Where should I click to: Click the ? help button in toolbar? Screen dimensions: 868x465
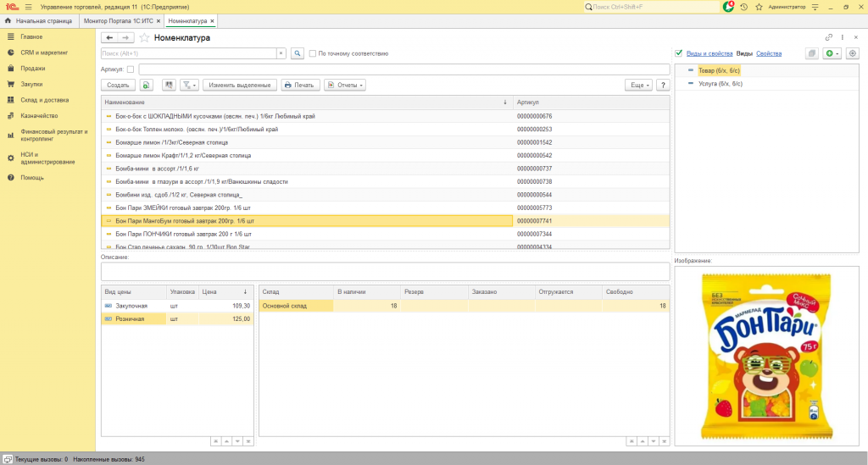click(x=663, y=86)
